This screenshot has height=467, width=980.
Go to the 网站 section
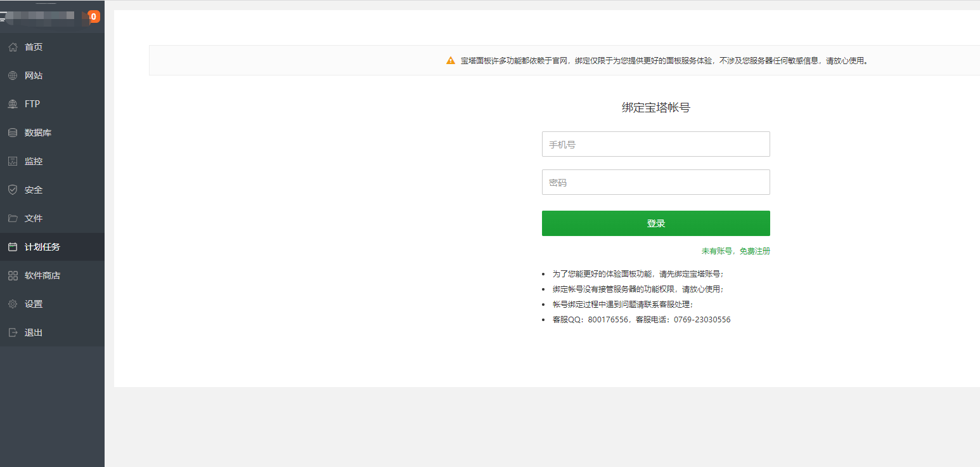click(52, 76)
